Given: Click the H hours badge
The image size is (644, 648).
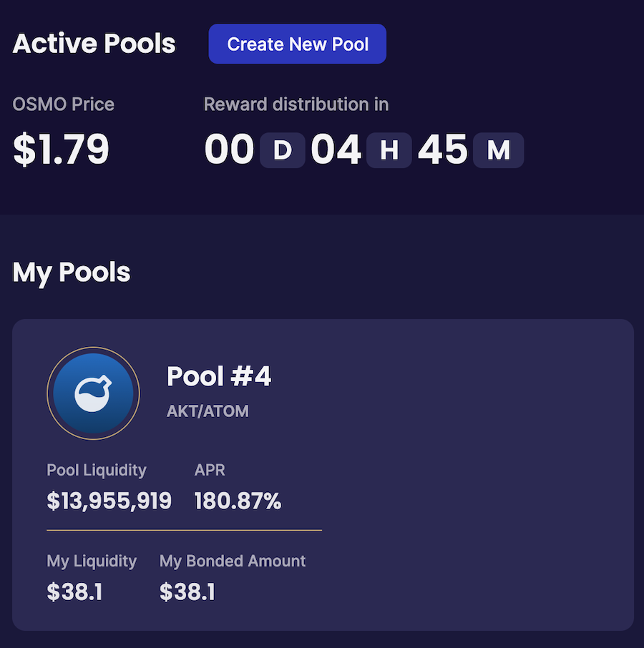Looking at the screenshot, I should [x=389, y=150].
